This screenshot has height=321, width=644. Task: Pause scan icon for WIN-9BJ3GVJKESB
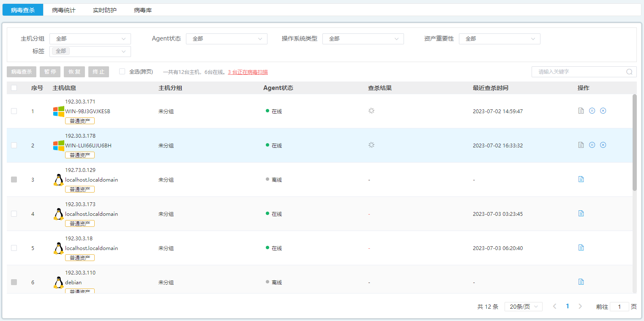(x=592, y=111)
